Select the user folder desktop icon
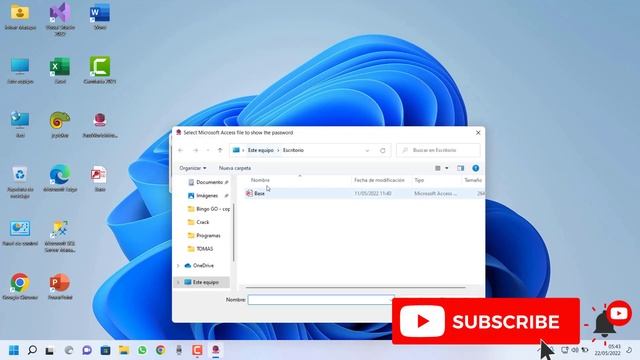 click(x=20, y=17)
